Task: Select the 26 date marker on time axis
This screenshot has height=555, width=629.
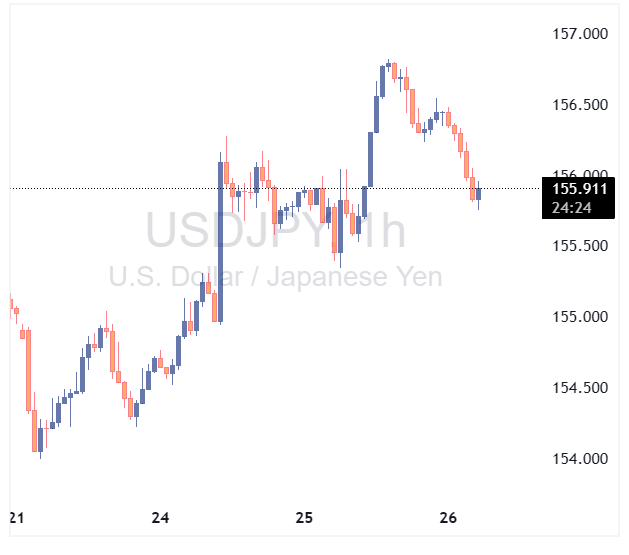Action: click(448, 518)
